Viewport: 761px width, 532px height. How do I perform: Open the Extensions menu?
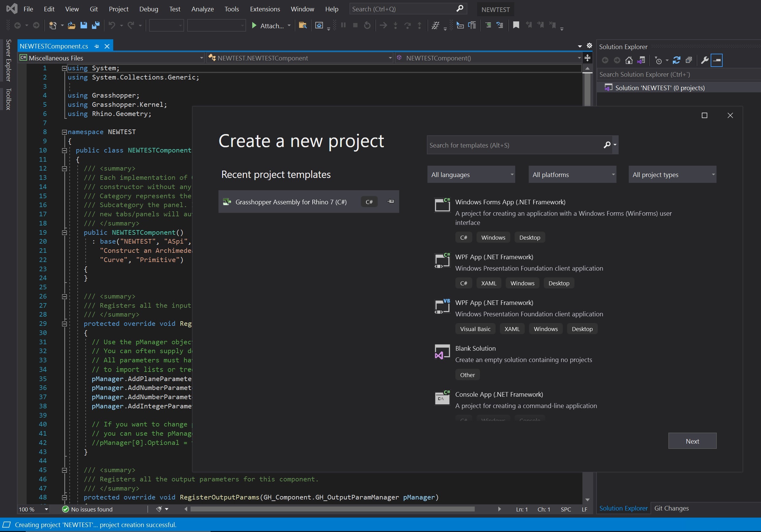265,9
